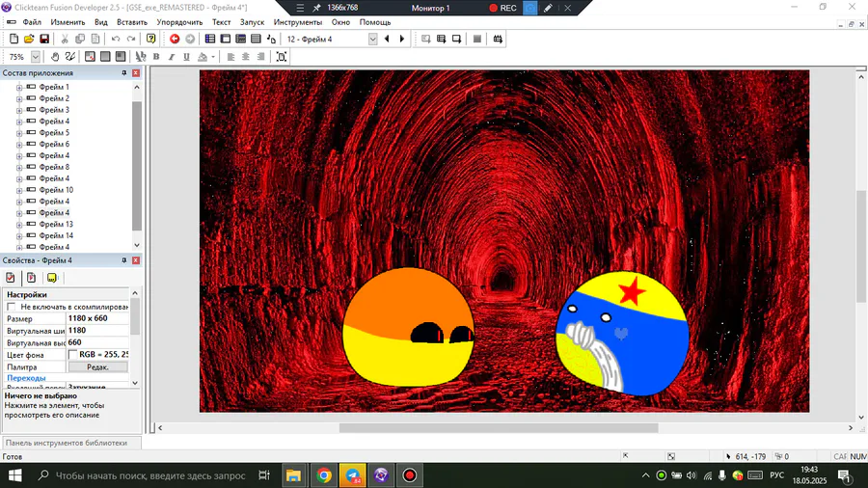This screenshot has height=488, width=868.
Task: Open the Переходы properties section
Action: coord(26,378)
